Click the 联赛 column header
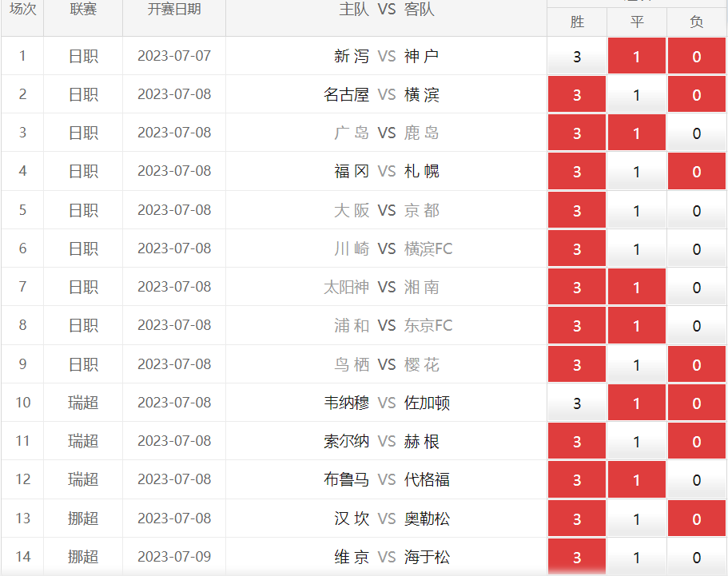728x576 pixels. pos(83,10)
